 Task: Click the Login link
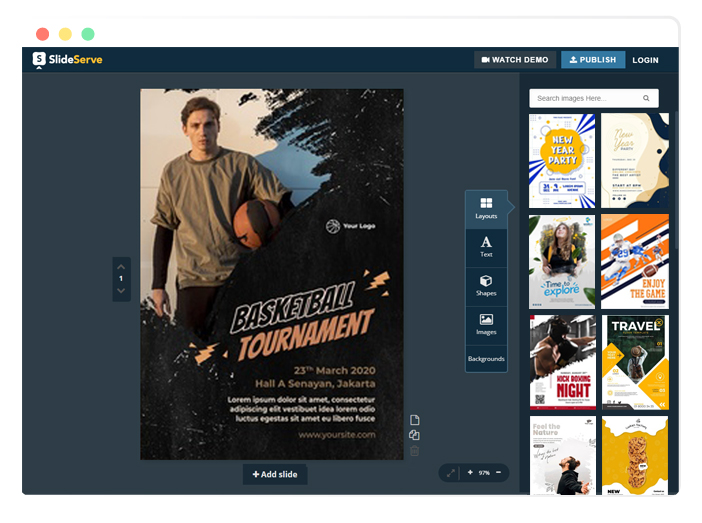(x=645, y=60)
